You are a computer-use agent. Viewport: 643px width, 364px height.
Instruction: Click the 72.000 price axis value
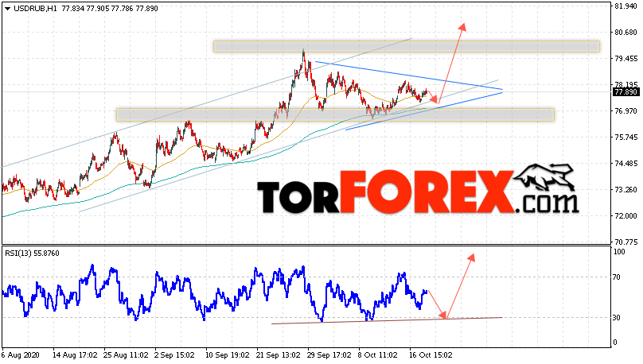[x=625, y=216]
